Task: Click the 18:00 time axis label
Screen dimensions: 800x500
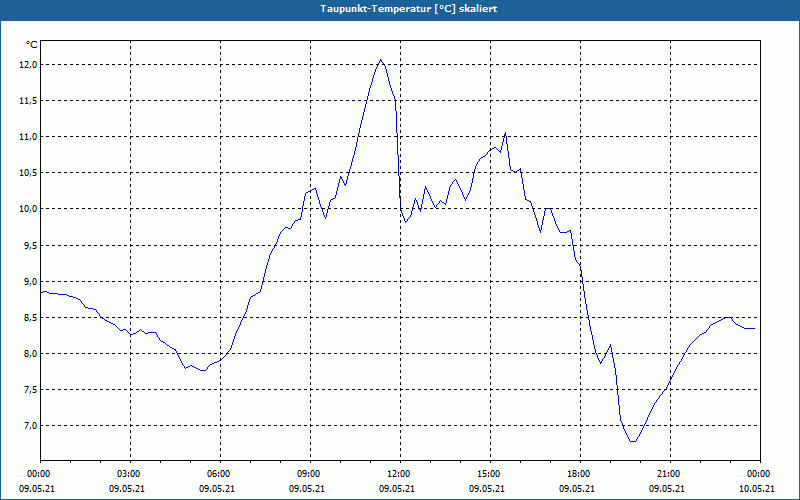Action: click(580, 474)
